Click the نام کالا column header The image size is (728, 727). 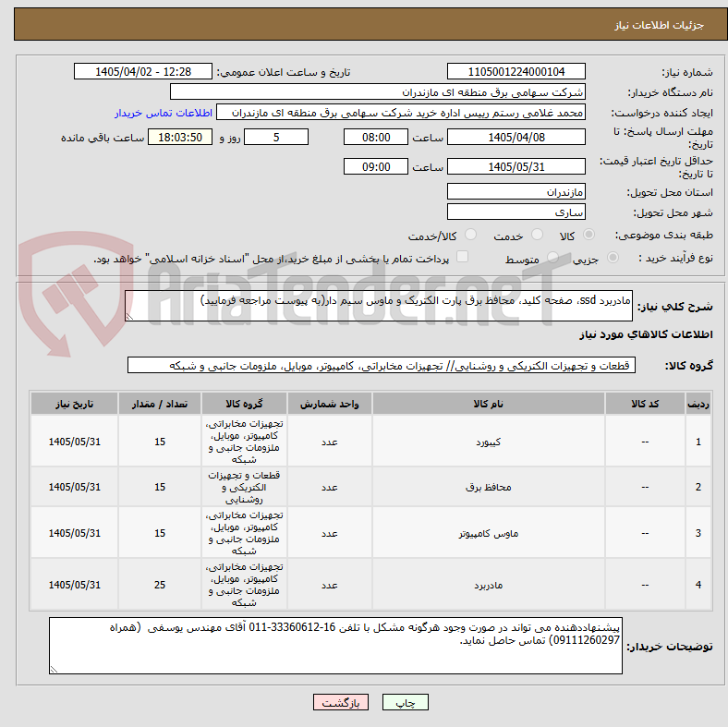coord(488,404)
